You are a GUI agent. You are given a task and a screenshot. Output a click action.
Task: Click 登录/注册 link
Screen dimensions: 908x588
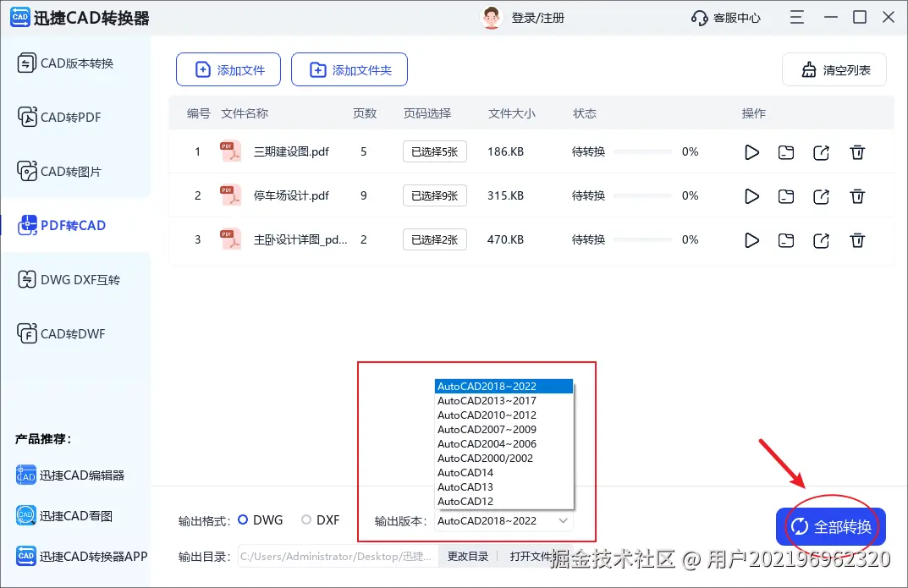[538, 18]
